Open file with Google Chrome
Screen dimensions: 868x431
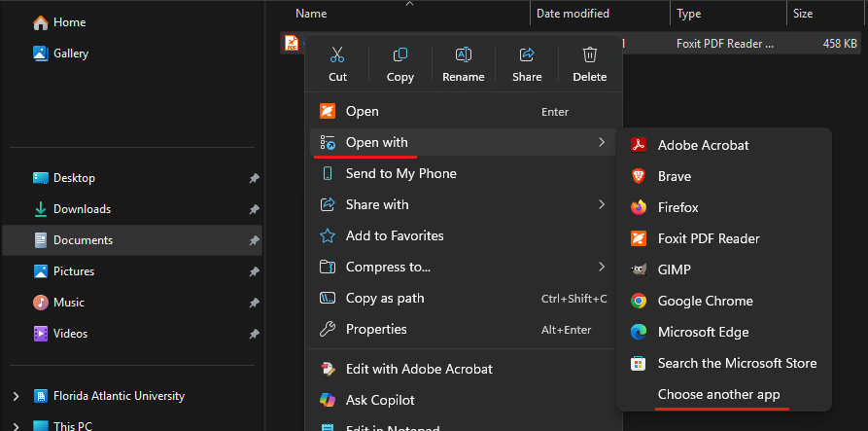(705, 301)
